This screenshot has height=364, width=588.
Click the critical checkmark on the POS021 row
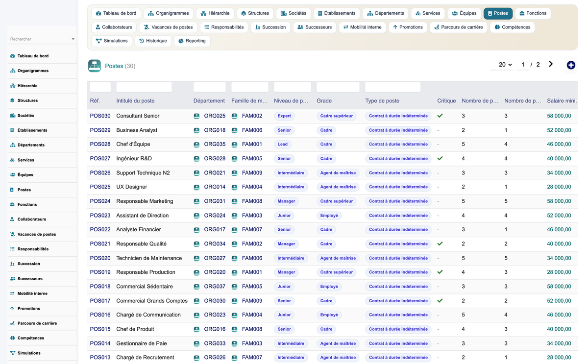point(440,244)
